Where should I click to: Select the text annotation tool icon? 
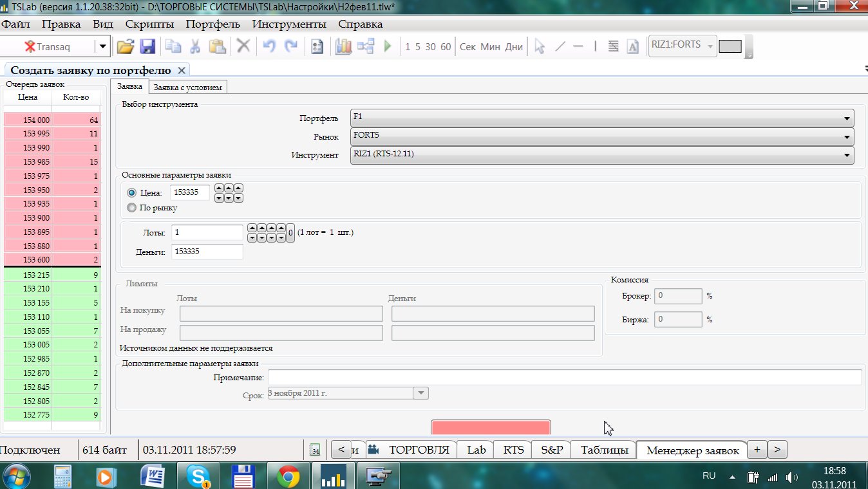(x=632, y=46)
